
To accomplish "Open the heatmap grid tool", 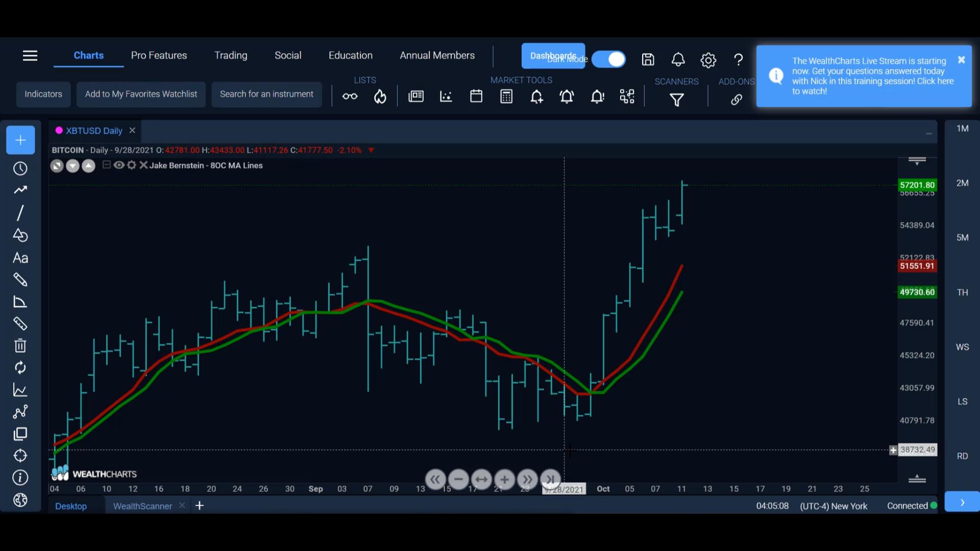I will point(627,96).
